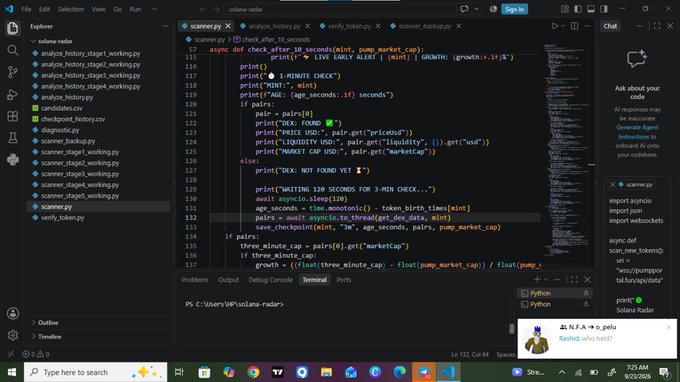The image size is (680, 382).
Task: Open the Explorer view in activity bar
Action: click(x=13, y=28)
